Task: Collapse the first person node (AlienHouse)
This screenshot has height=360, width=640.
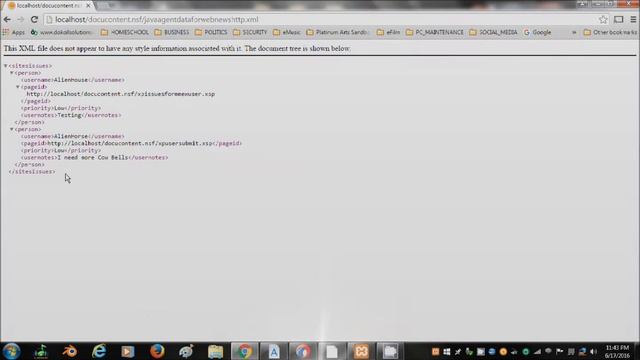Action: coord(12,73)
